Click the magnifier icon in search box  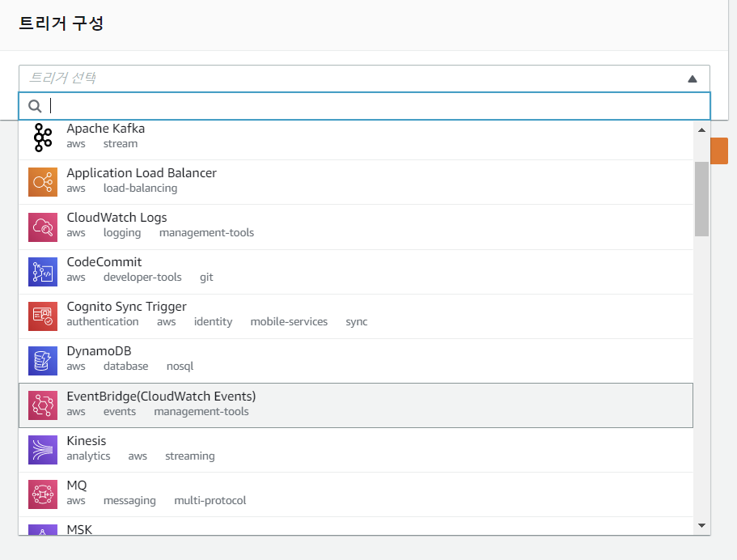pyautogui.click(x=35, y=106)
